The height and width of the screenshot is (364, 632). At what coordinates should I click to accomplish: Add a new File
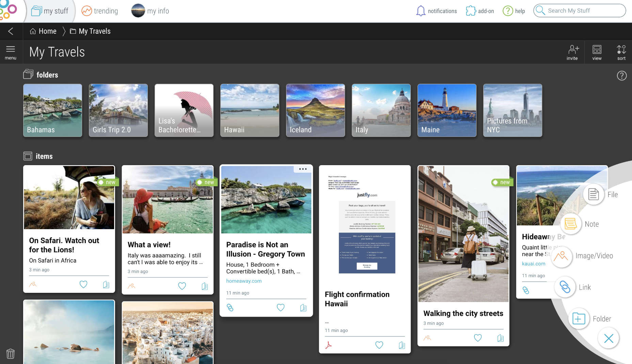click(x=594, y=194)
